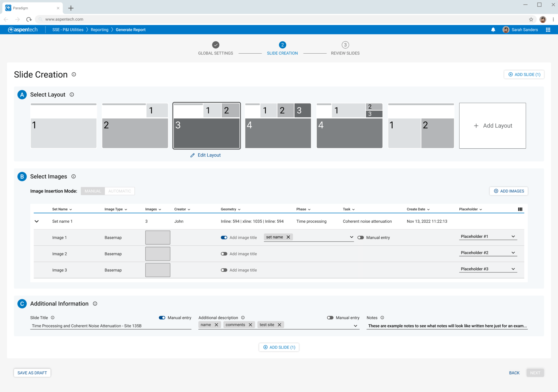Click Edit Layout link
The height and width of the screenshot is (392, 558).
click(205, 155)
